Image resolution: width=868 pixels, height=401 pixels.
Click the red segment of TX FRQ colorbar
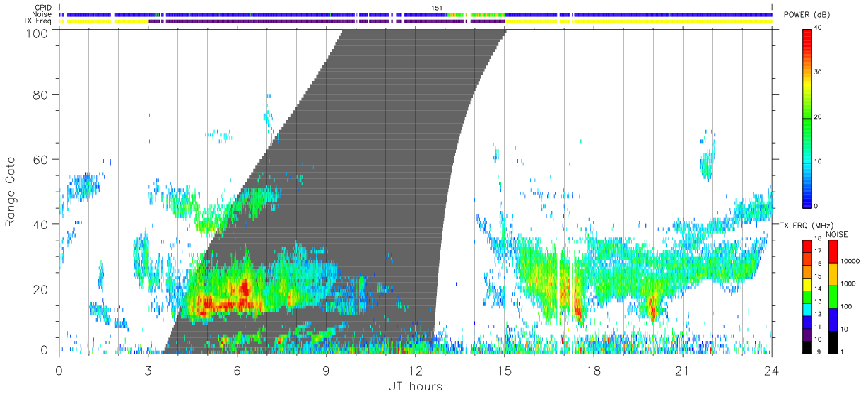pyautogui.click(x=807, y=246)
